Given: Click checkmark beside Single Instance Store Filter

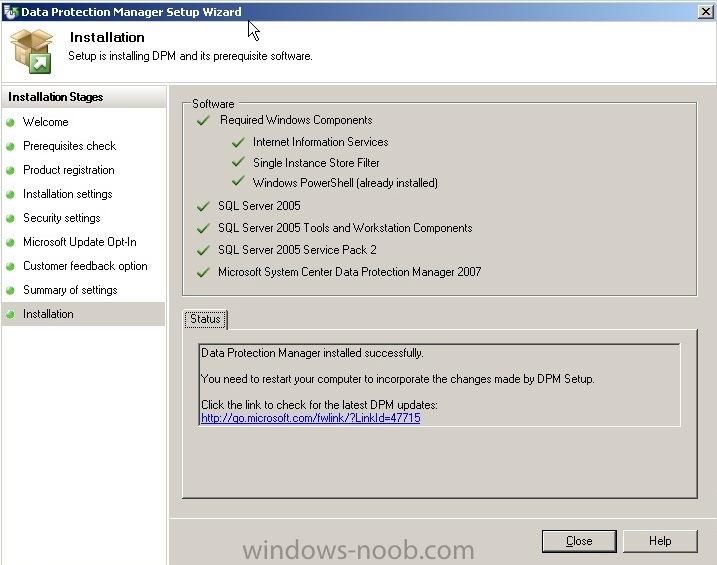Looking at the screenshot, I should pos(238,162).
